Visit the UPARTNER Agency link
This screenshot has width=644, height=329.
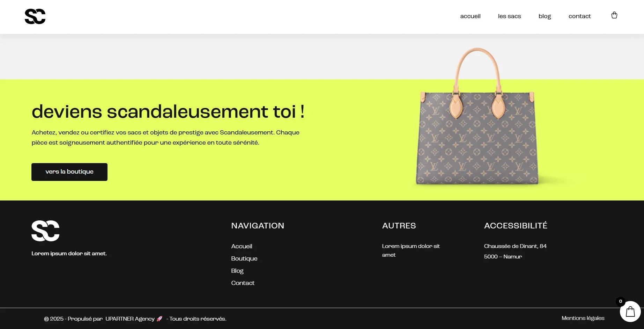130,319
